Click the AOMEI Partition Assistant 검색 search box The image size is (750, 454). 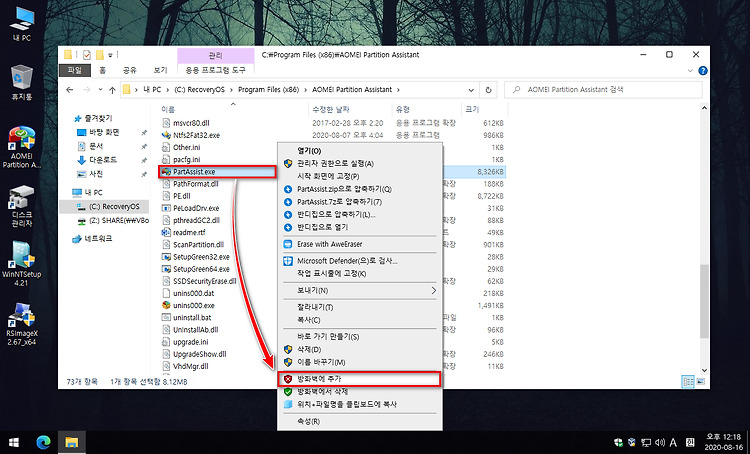click(603, 89)
